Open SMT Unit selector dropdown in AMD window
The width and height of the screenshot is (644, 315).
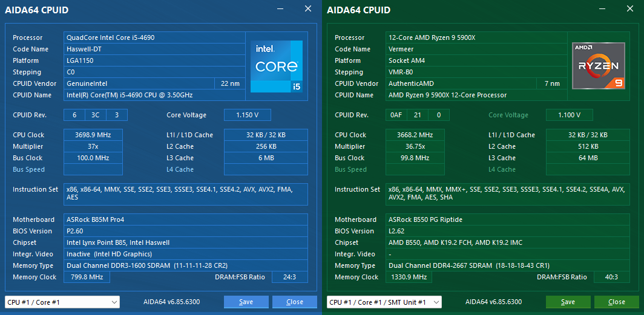click(x=384, y=302)
